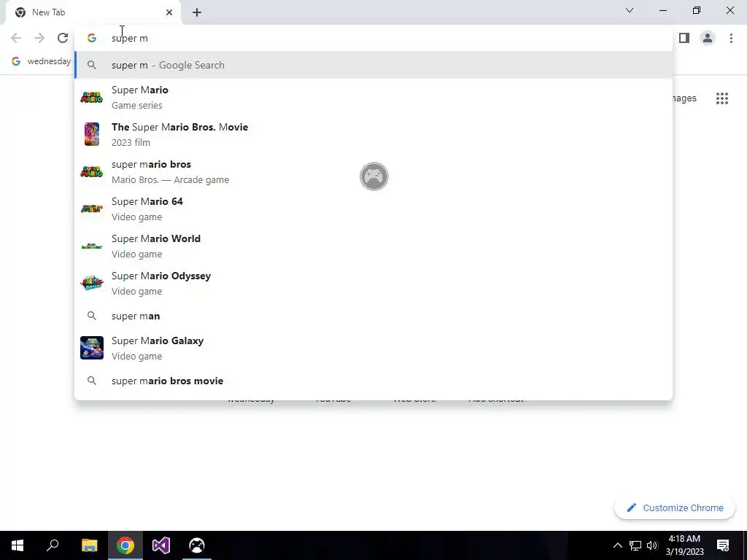Click Super Mario Galaxy thumbnail image

click(92, 348)
